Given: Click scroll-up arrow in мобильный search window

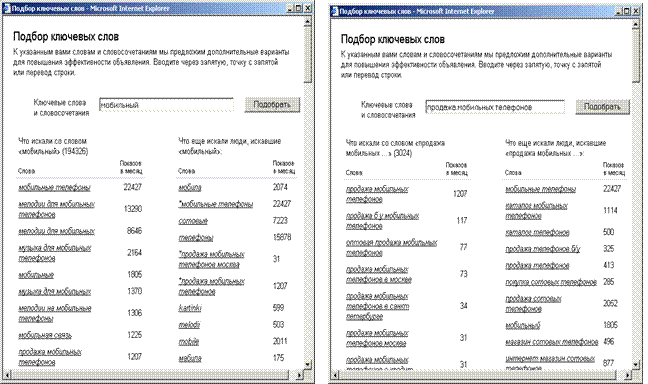Looking at the screenshot, I should pyautogui.click(x=307, y=21).
